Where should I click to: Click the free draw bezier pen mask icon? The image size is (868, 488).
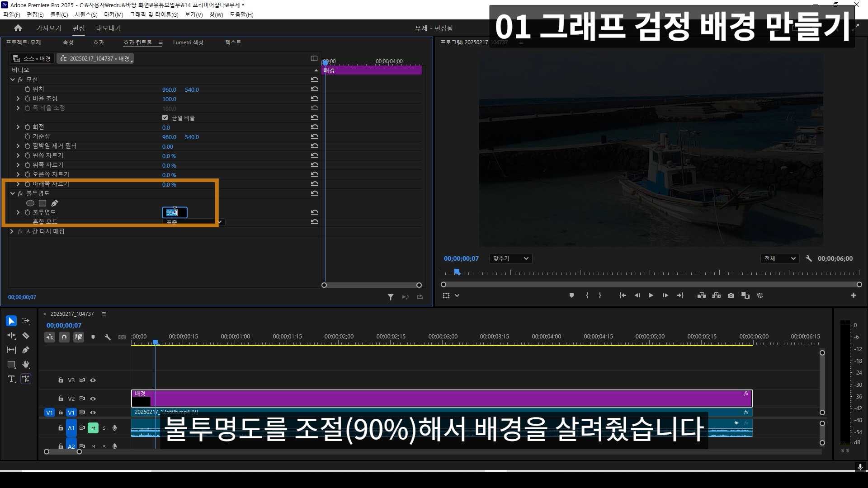(x=55, y=203)
